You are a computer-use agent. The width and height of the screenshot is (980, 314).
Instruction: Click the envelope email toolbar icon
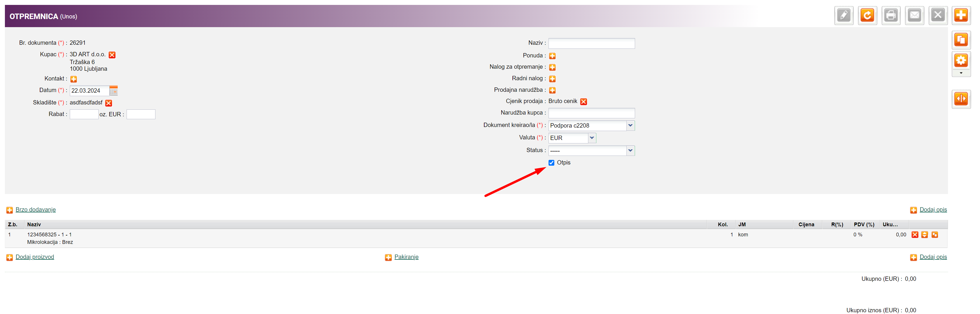[x=914, y=16]
